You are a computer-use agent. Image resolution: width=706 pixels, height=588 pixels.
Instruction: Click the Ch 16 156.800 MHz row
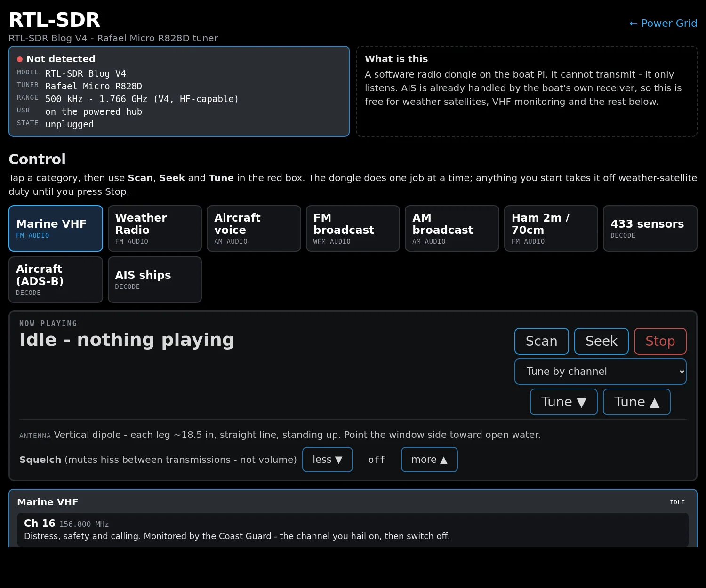(x=353, y=530)
